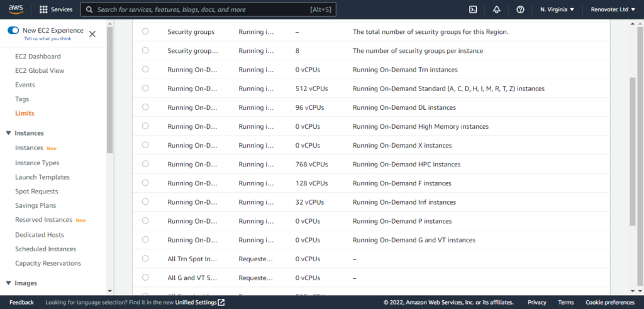
Task: Open Tags in the sidebar
Action: (x=22, y=99)
